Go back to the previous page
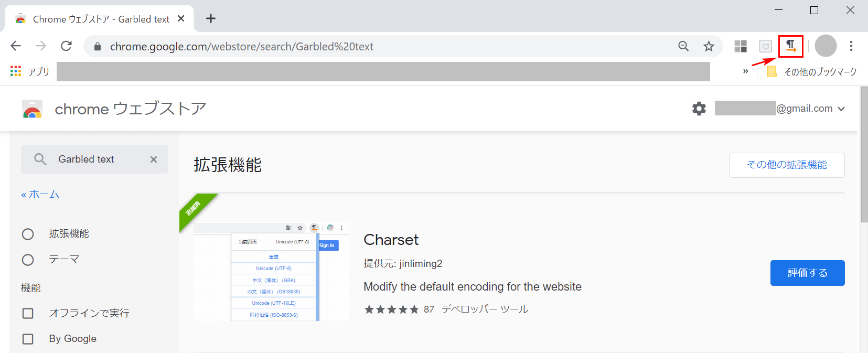Screen dimensions: 868x353 point(16,46)
